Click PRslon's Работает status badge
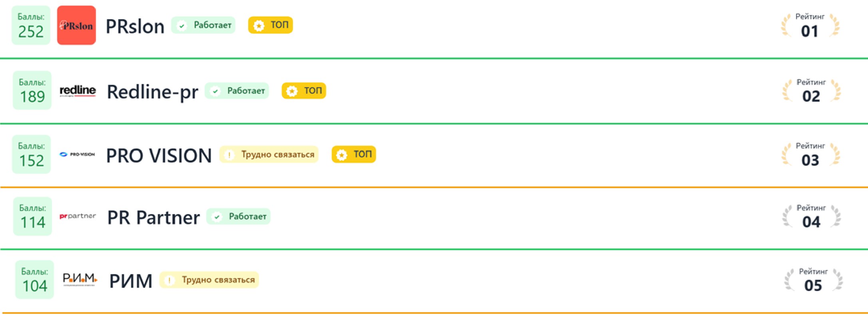The width and height of the screenshot is (868, 321). click(x=203, y=25)
